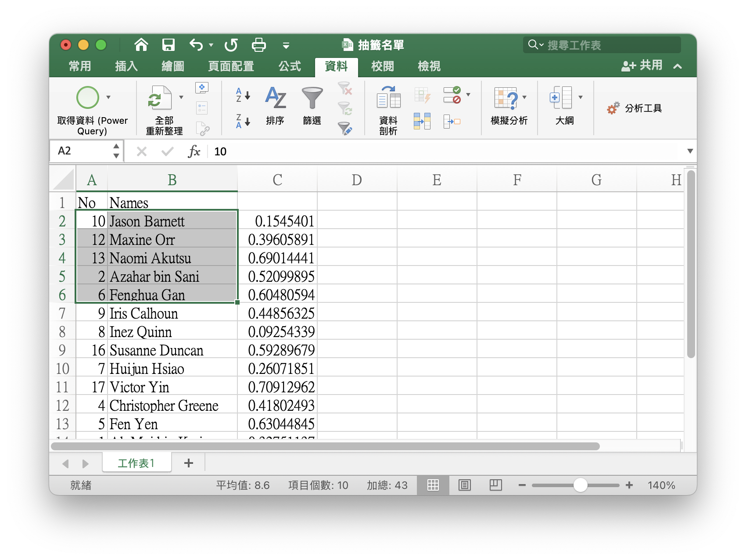Expand the formula bar arrow
Viewport: 746px width, 560px height.
(690, 151)
